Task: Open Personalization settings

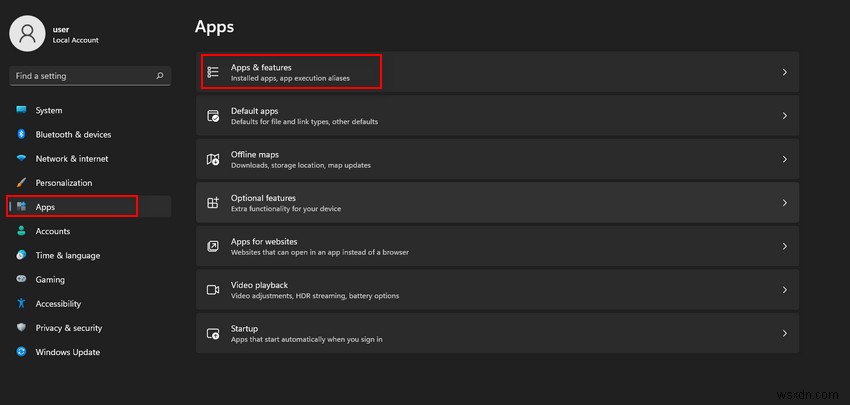Action: [63, 183]
